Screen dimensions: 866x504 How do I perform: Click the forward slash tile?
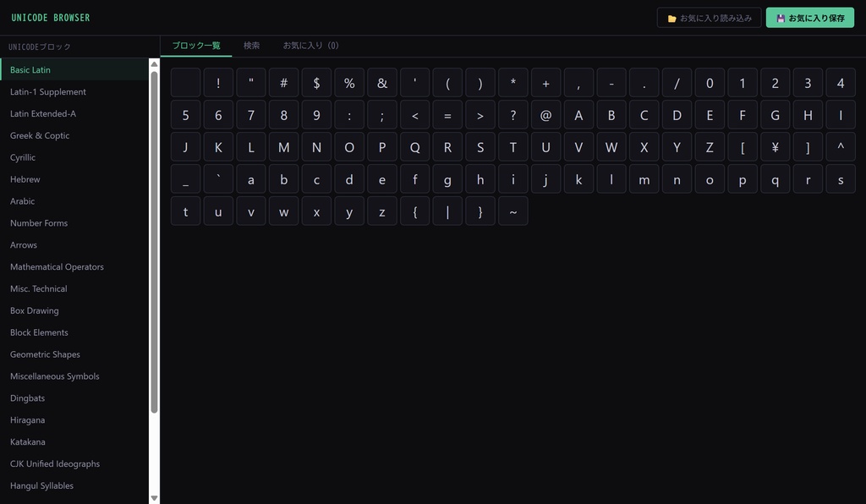(677, 83)
